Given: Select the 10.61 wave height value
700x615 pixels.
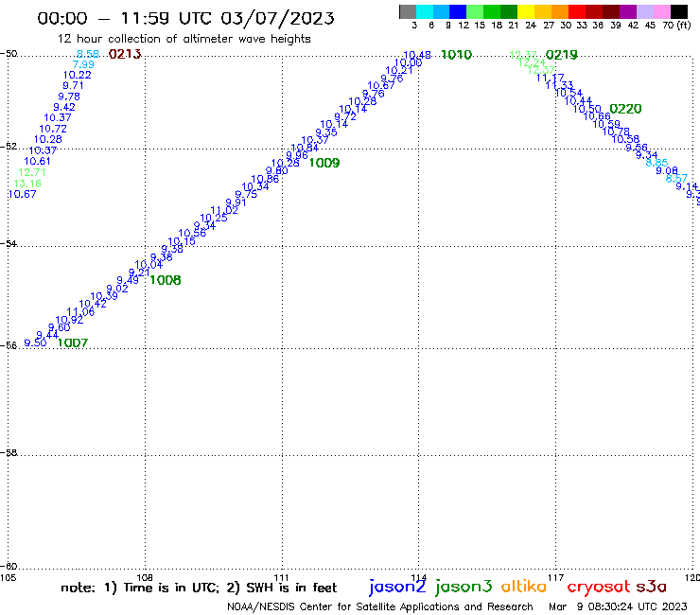Looking at the screenshot, I should pyautogui.click(x=37, y=162).
